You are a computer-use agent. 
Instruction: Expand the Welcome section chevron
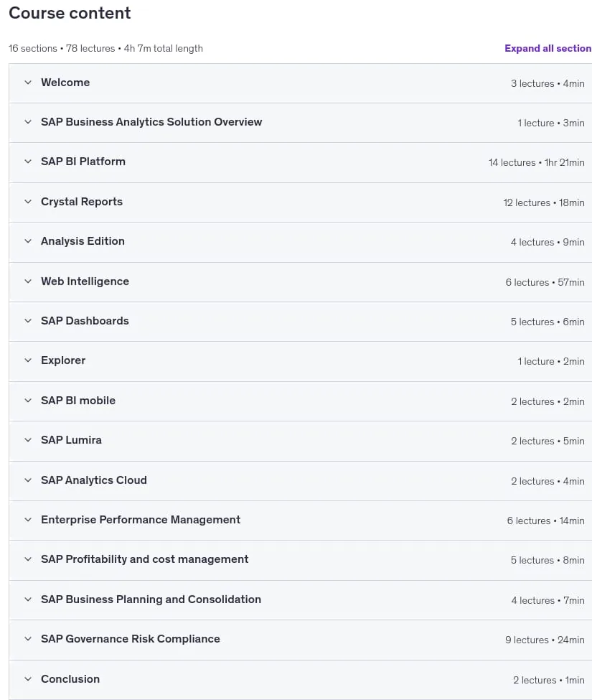[28, 83]
